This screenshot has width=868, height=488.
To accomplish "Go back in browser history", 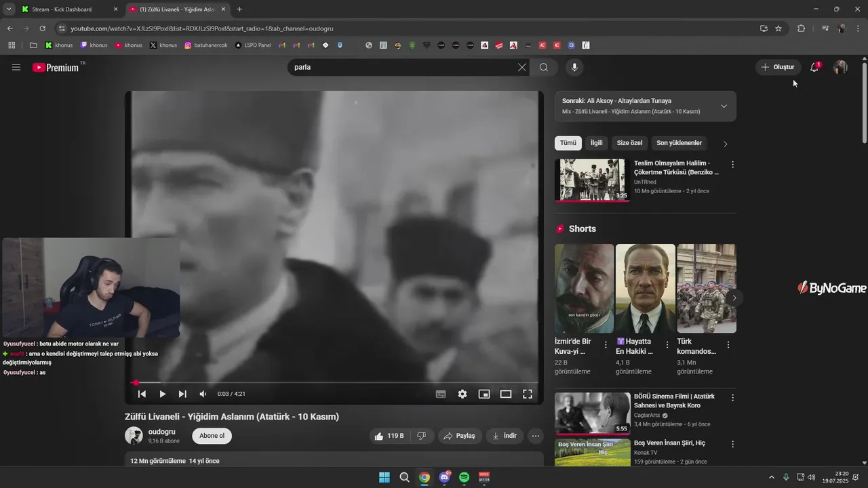I will (x=9, y=28).
